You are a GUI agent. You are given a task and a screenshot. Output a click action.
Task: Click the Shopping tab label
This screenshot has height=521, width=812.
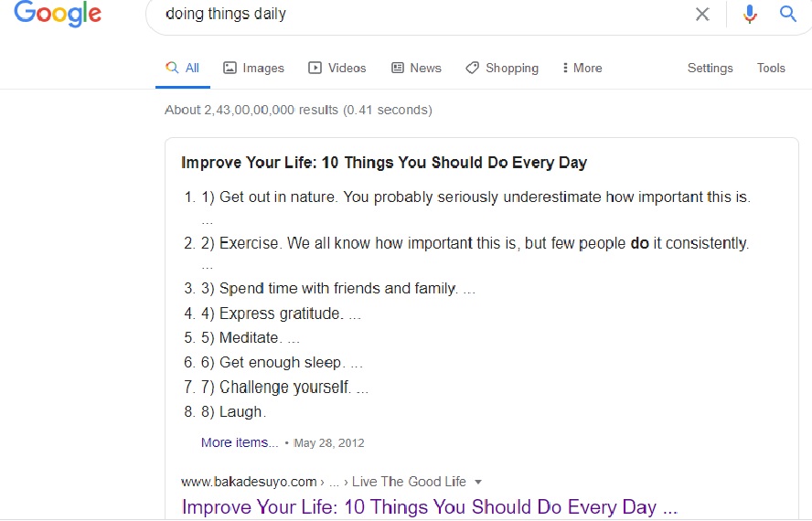tap(512, 69)
